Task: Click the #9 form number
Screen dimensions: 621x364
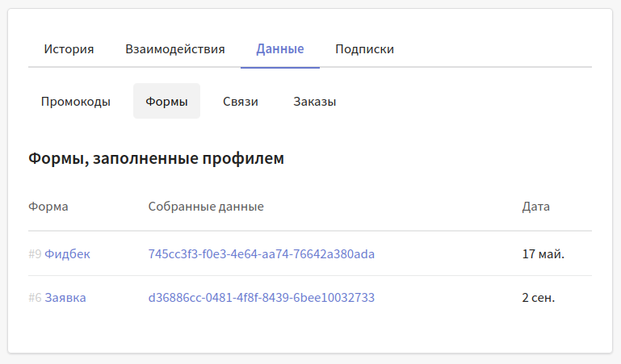Action: coord(35,253)
